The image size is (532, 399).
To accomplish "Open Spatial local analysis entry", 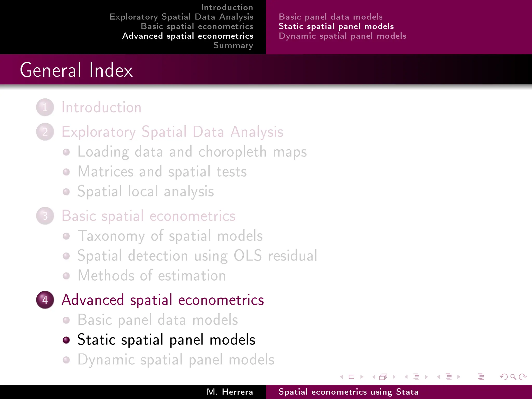I will [x=146, y=191].
